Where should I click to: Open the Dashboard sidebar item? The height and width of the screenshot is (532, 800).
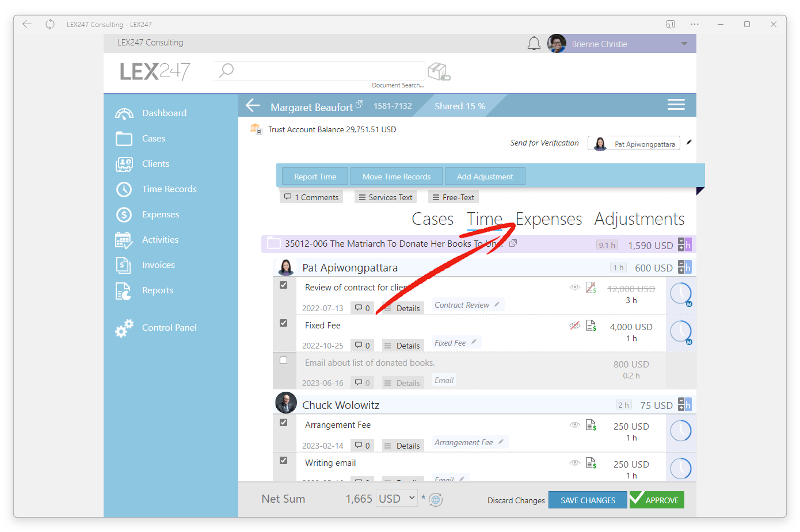(x=164, y=113)
